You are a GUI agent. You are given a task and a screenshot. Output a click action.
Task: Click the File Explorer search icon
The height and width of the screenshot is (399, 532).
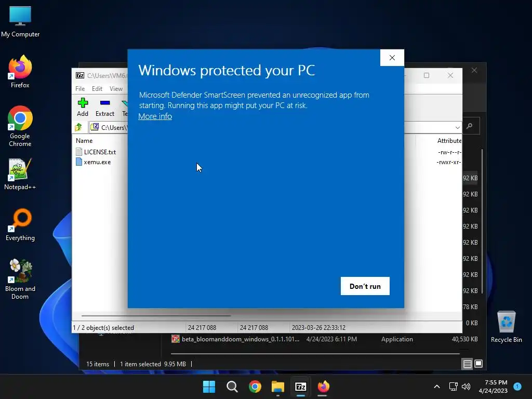470,126
